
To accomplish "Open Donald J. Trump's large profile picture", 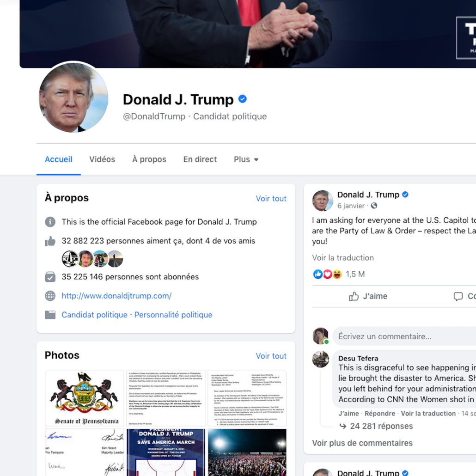I will coord(73,98).
